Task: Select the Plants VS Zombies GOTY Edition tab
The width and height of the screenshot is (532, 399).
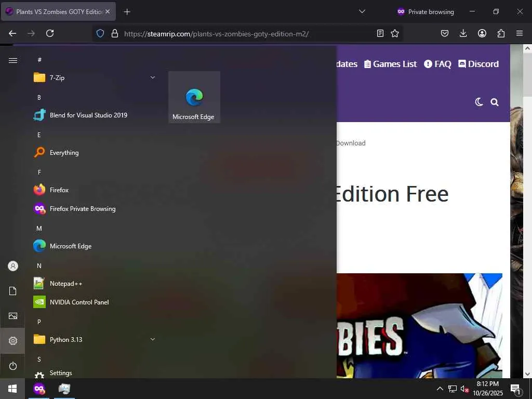Action: [x=58, y=11]
